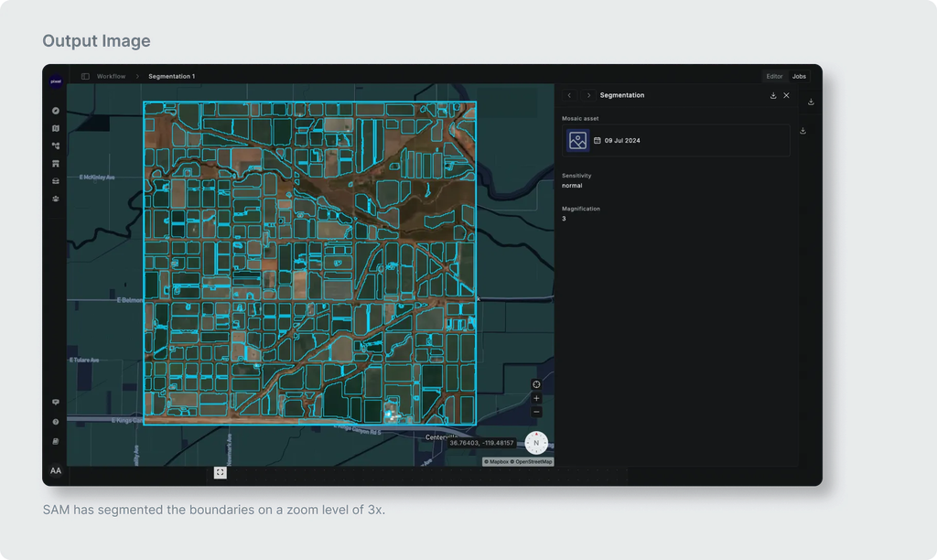937x560 pixels.
Task: Zoom out the map with minus button
Action: click(536, 412)
